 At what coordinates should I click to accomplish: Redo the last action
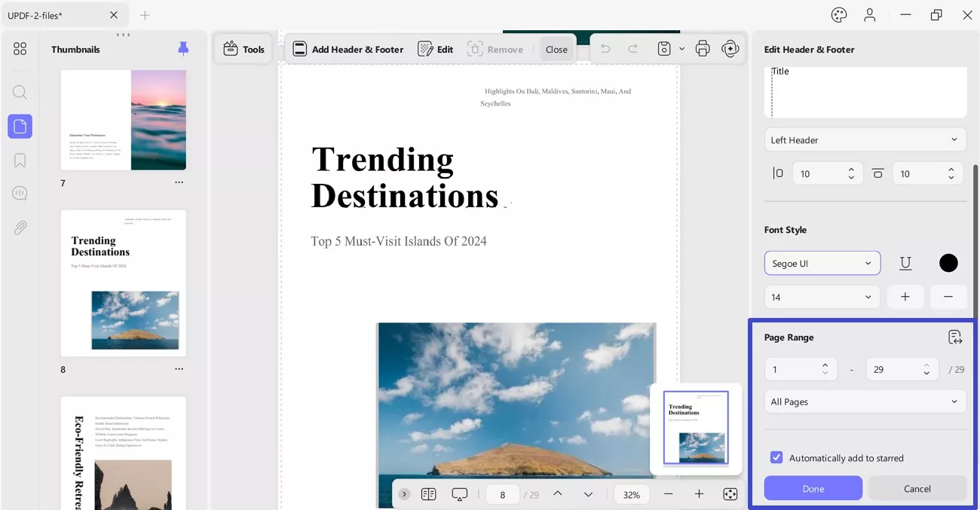coord(633,49)
